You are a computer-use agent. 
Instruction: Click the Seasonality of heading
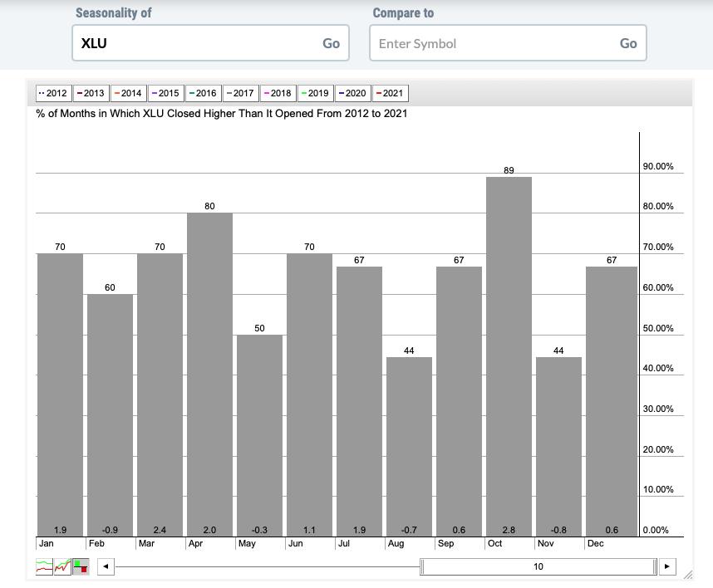pos(114,12)
